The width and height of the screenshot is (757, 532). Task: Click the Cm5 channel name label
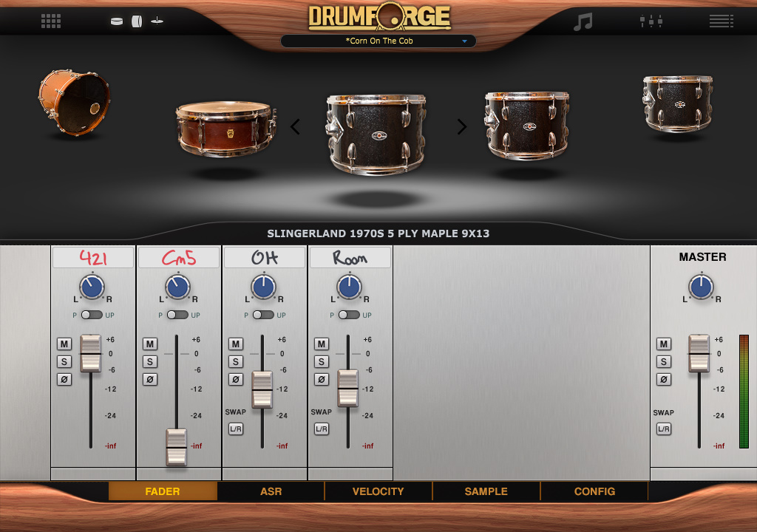179,257
